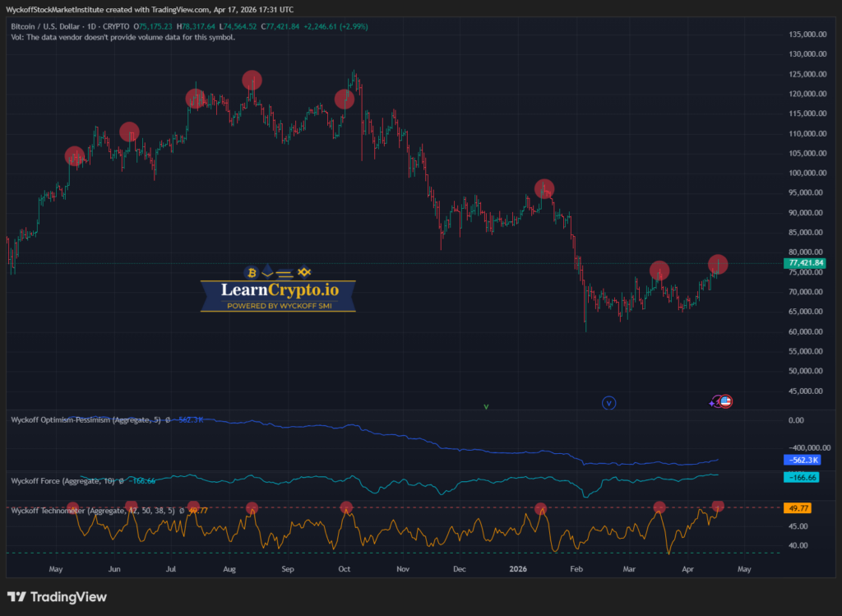The image size is (842, 616).
Task: Select the red circle on the latest April candle
Action: point(718,264)
